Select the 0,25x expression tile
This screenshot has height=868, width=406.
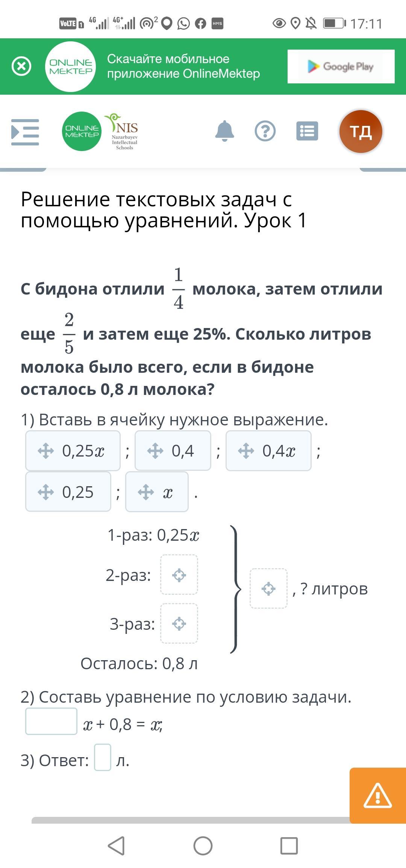point(73,451)
